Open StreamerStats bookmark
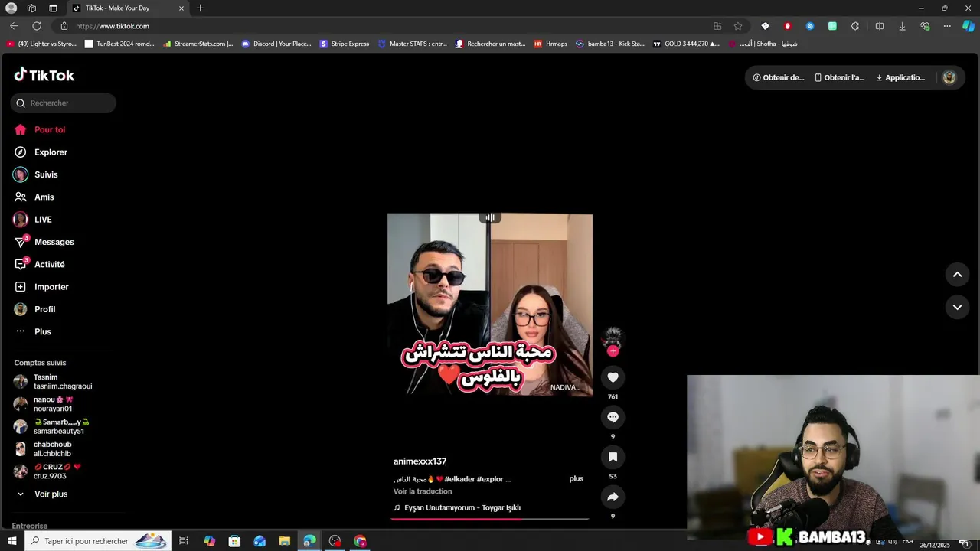Screen dimensions: 980x551 [x=198, y=44]
